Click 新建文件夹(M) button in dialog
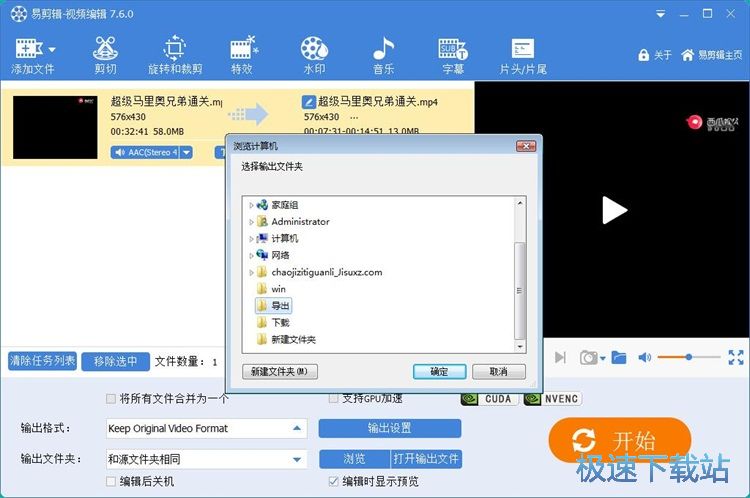Screen dimensions: 750x498 (280, 372)
